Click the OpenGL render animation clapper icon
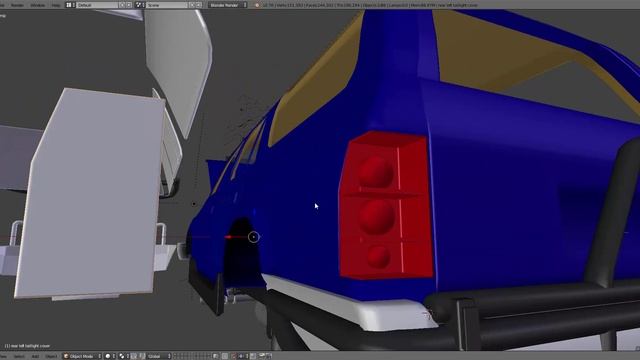640x360 pixels. (x=269, y=356)
